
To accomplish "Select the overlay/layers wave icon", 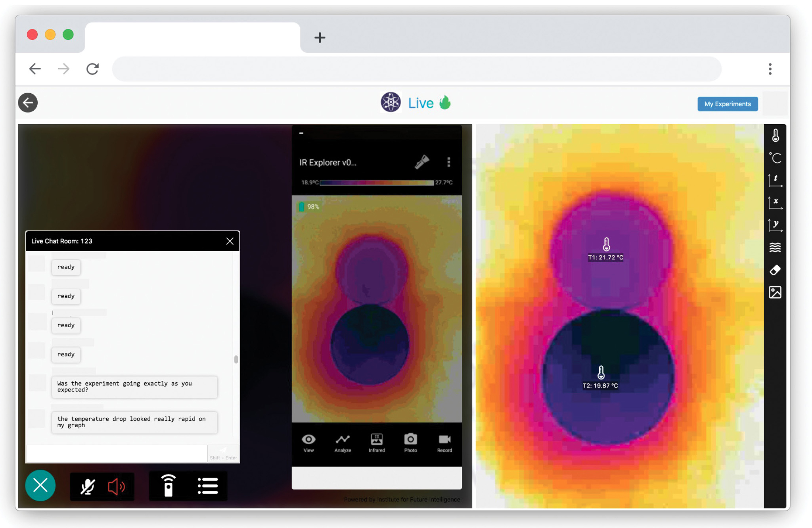I will [x=776, y=248].
